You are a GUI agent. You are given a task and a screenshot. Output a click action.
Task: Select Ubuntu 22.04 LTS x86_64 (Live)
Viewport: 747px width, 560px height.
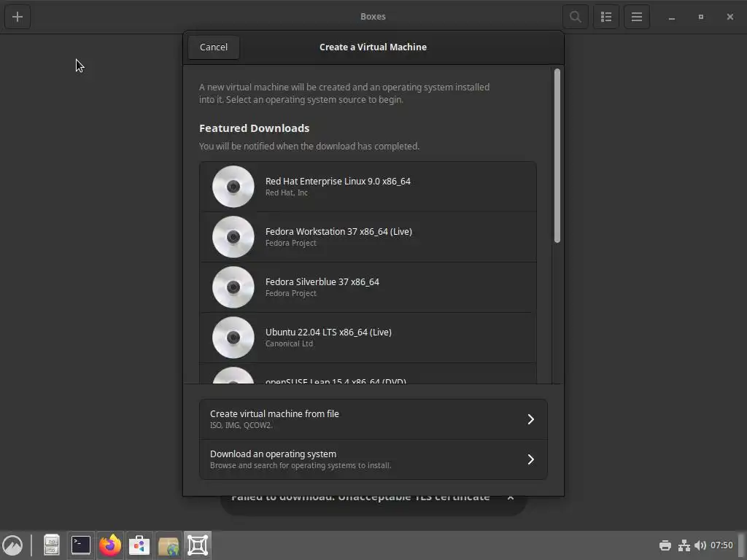click(x=368, y=338)
